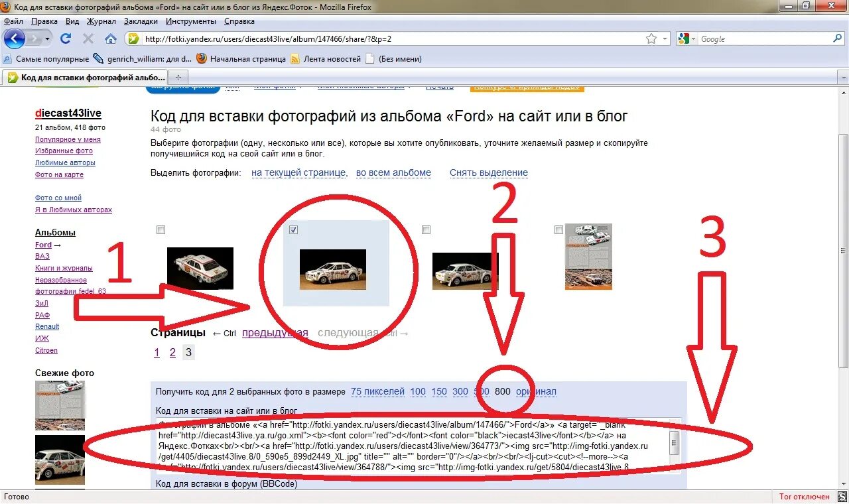
Task: Click the selected second car thumbnail
Action: [333, 269]
